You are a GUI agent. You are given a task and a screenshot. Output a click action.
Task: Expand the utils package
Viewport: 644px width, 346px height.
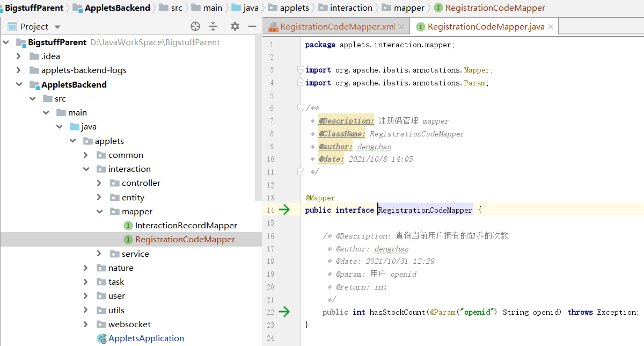86,310
